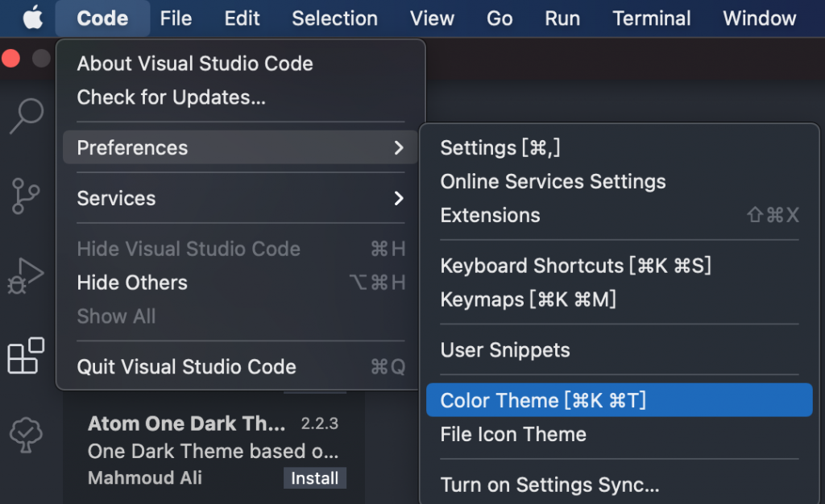Expand the Services submenu arrow
825x504 pixels.
tap(399, 198)
